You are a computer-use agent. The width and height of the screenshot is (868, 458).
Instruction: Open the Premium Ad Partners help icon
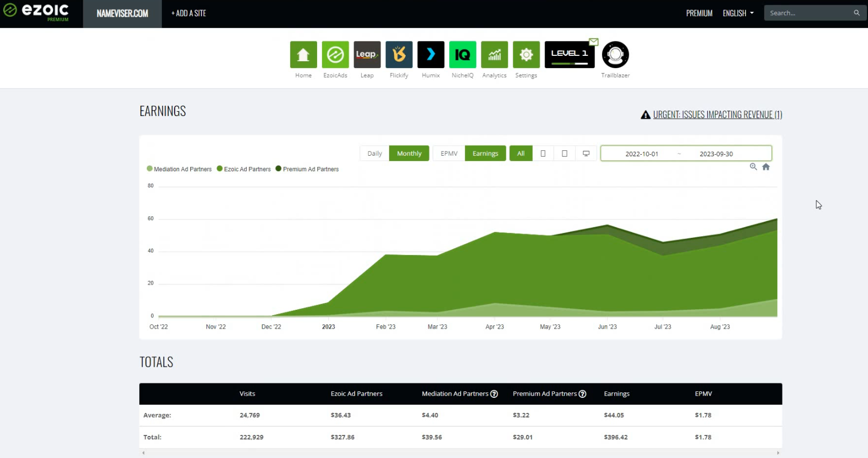[582, 394]
